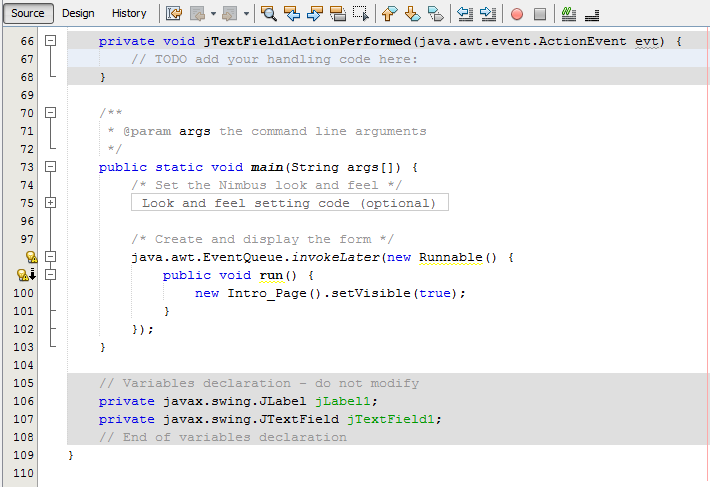Open the History tab
The image size is (710, 487).
click(x=129, y=13)
